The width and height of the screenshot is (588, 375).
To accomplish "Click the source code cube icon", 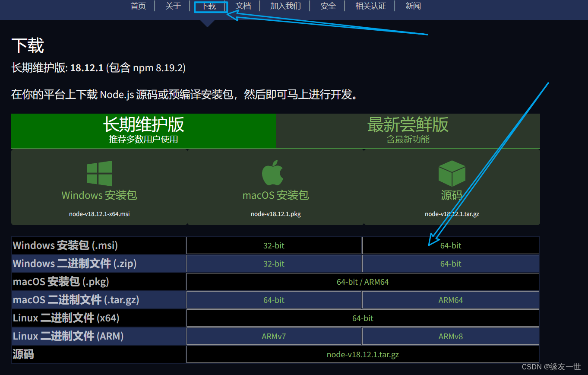I will pos(452,173).
